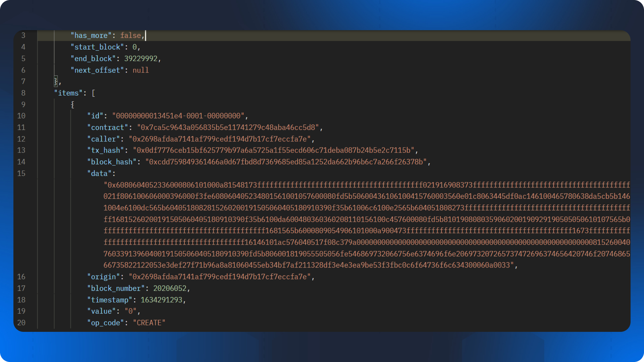
Task: Click the closing brace on line 7
Action: (56, 81)
